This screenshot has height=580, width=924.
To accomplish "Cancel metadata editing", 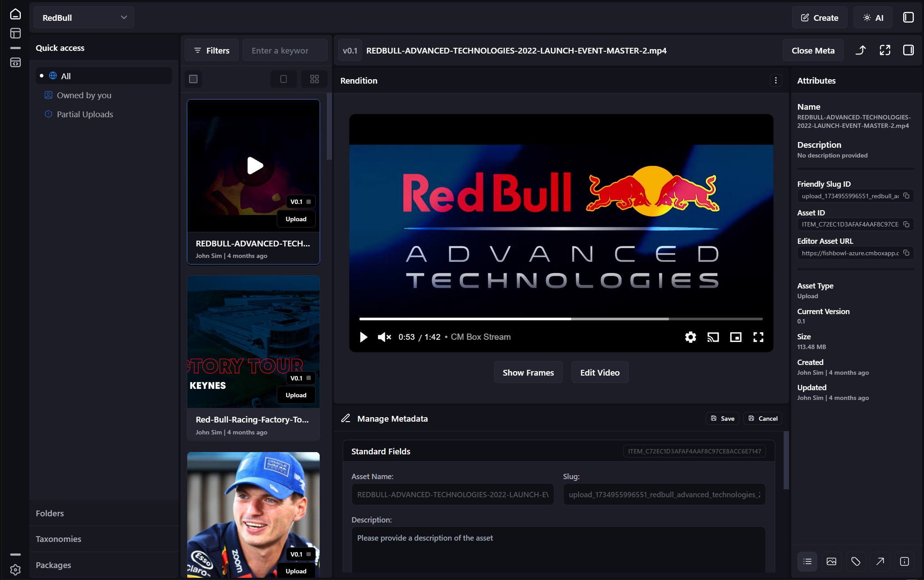I will pyautogui.click(x=763, y=419).
